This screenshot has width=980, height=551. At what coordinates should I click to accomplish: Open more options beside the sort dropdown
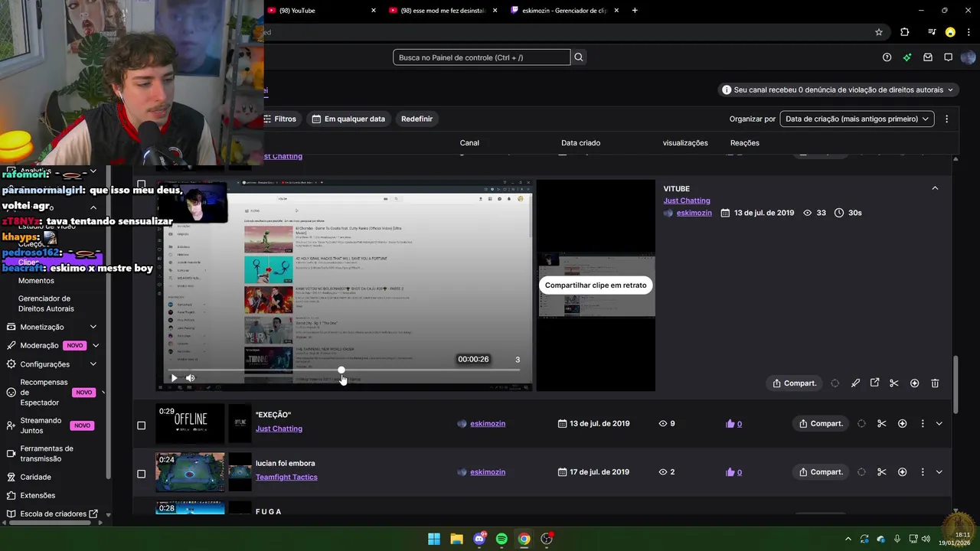click(x=947, y=119)
